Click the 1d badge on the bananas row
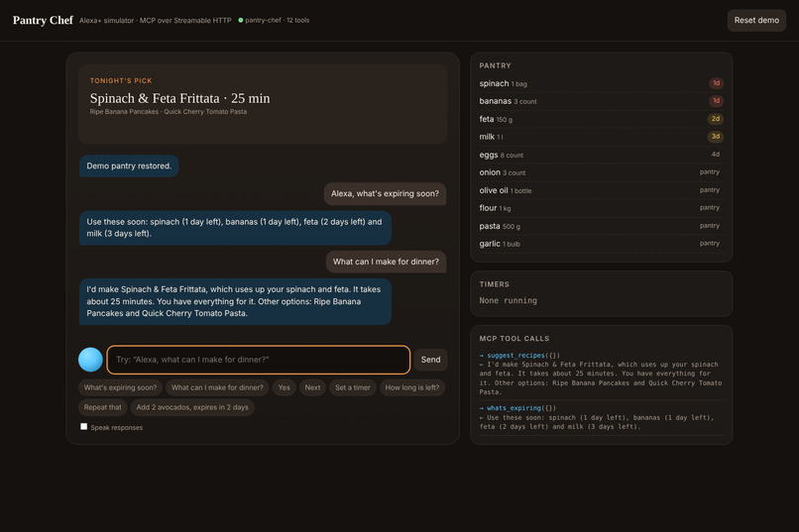This screenshot has width=799, height=532. coord(716,101)
